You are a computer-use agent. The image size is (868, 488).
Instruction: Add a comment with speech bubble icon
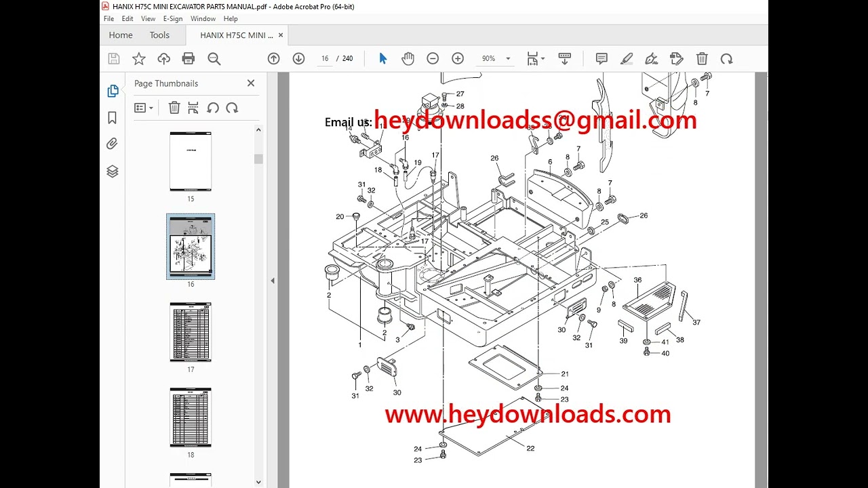click(601, 59)
